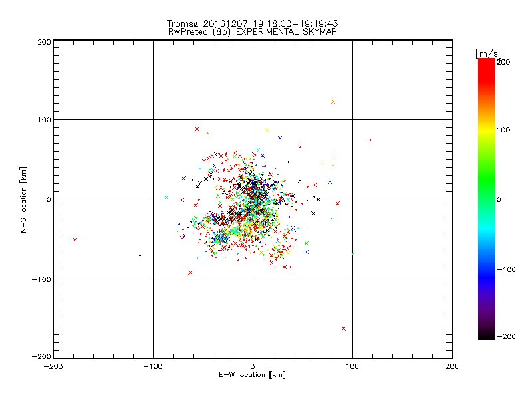Click the "[m/s]" colorbar unit label

(x=489, y=53)
